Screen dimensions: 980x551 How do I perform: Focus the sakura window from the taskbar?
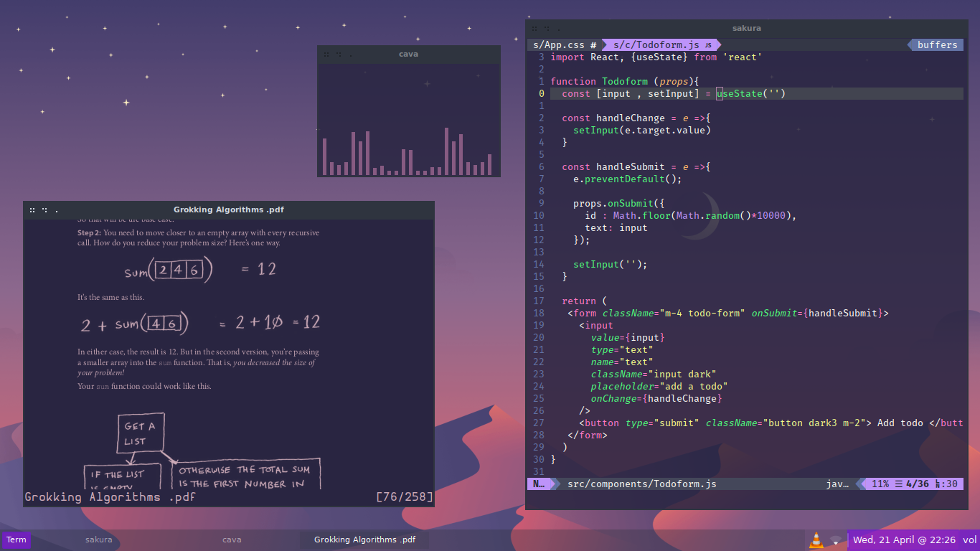[99, 540]
